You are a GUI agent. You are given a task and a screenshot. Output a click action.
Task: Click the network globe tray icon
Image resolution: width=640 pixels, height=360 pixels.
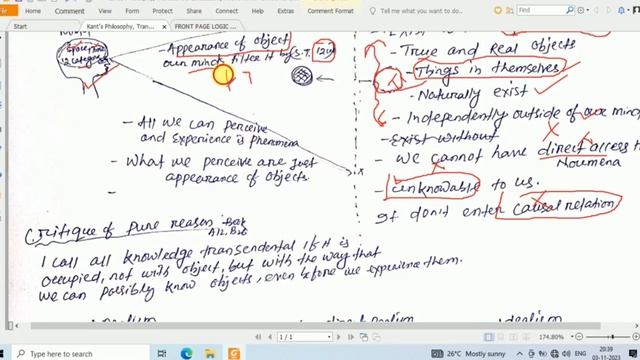(x=554, y=354)
